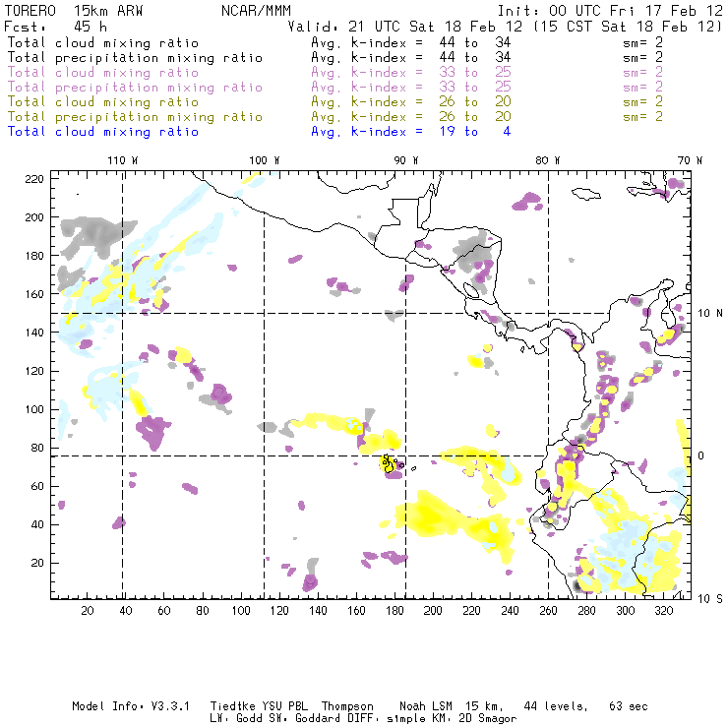The height and width of the screenshot is (728, 728).
Task: Select the 100 W longitude label
Action: pos(264,160)
